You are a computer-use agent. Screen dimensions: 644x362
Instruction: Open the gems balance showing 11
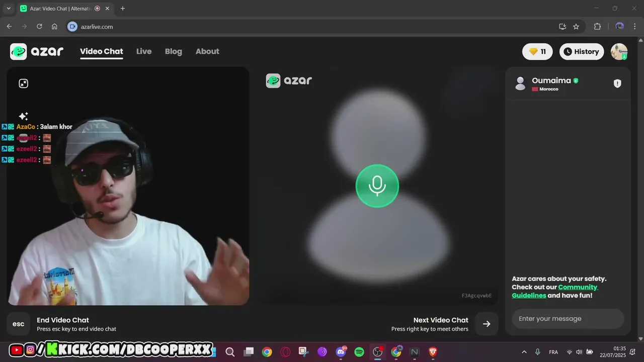click(x=537, y=51)
